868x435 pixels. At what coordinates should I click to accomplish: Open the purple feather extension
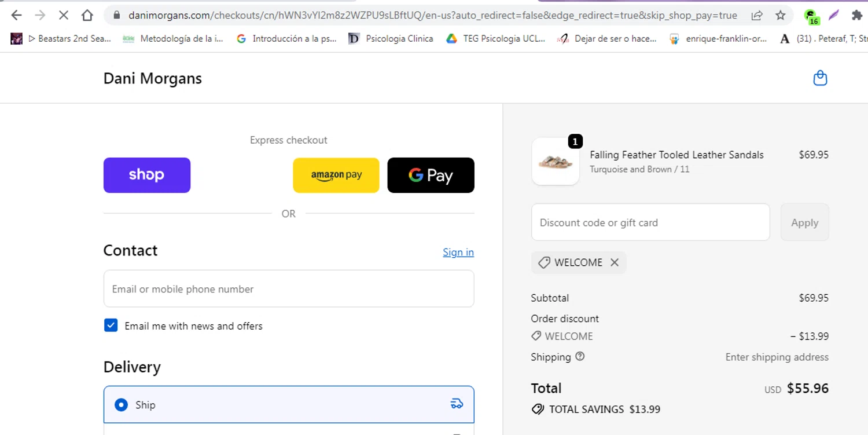pos(834,15)
